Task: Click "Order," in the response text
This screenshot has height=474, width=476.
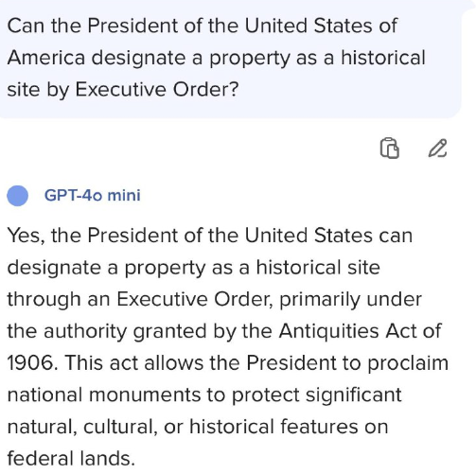Action: click(243, 299)
